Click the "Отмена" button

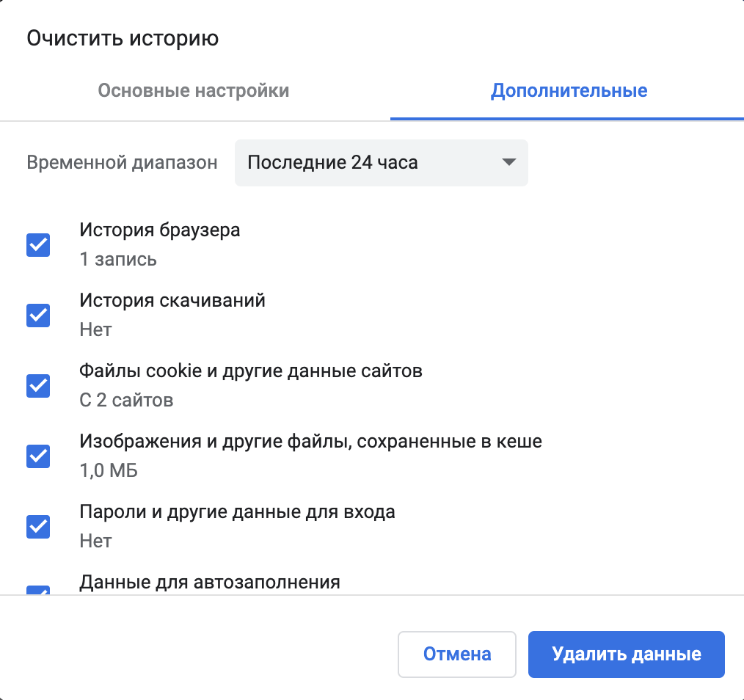coord(456,654)
